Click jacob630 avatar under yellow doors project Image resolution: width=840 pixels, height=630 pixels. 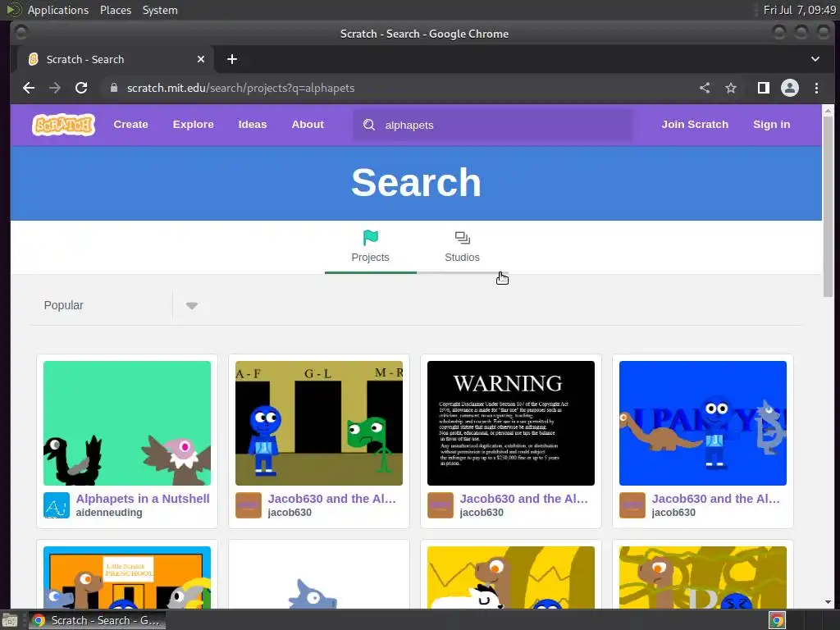[249, 505]
